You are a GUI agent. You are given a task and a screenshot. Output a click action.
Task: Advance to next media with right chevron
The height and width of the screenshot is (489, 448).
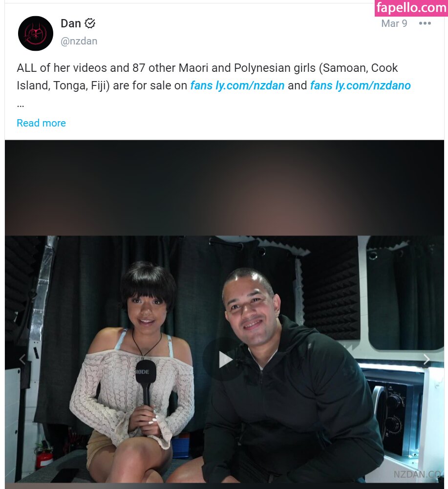(x=427, y=360)
